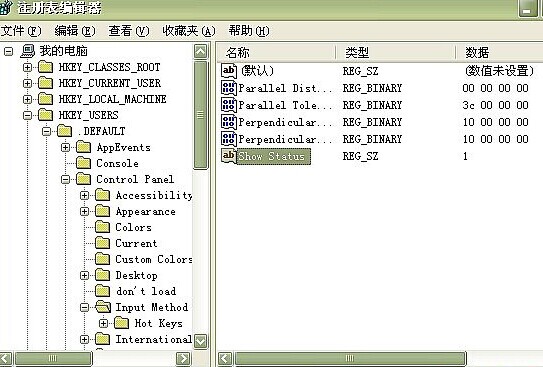Click the tree pane vertical scrollbar thumb
Image resolution: width=543 pixels, height=367 pixels.
point(201,115)
